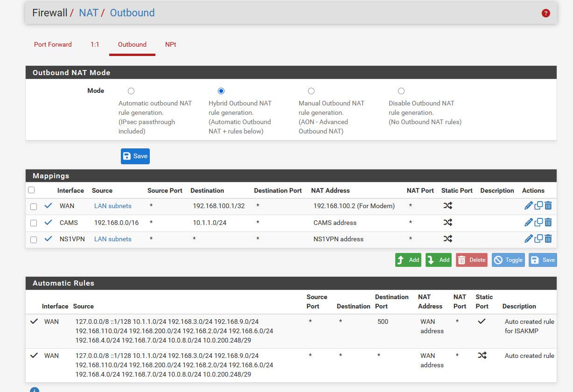The width and height of the screenshot is (573, 392).
Task: Click destination 192.168.100.1/32 in WAN row
Action: click(x=218, y=206)
